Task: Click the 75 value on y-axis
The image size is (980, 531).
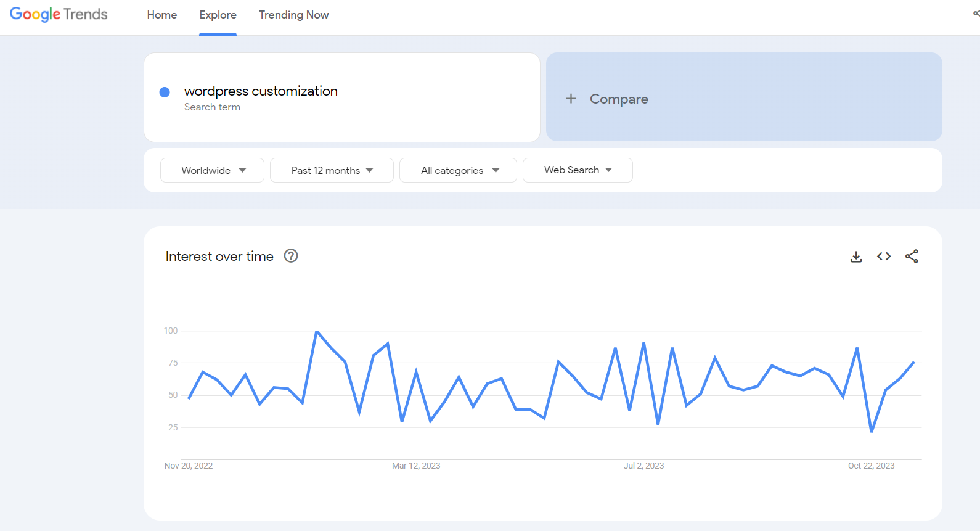Action: (173, 363)
